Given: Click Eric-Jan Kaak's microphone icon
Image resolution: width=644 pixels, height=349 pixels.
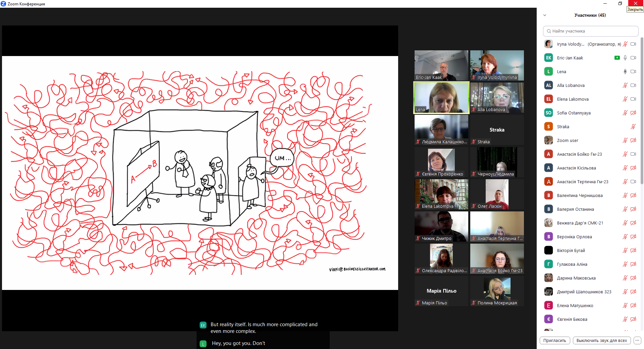Looking at the screenshot, I should [625, 58].
